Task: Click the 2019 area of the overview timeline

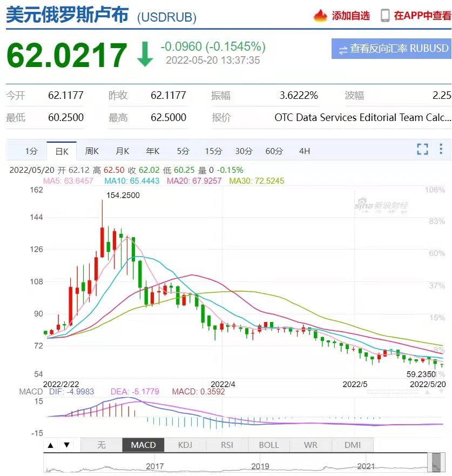Action: click(260, 466)
